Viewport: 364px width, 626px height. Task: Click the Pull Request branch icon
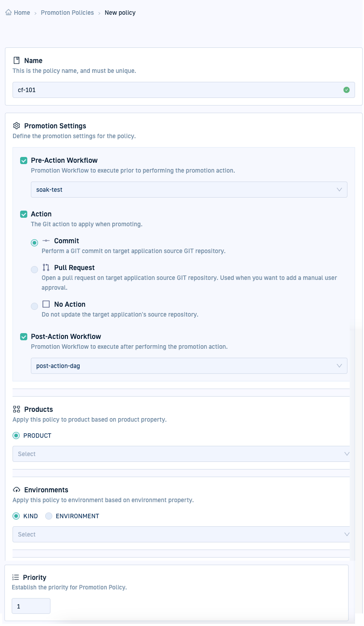coord(46,267)
